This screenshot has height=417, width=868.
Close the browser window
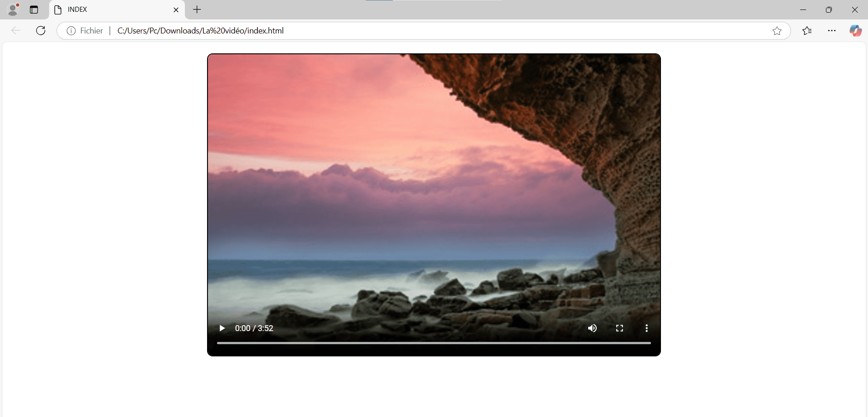(x=854, y=9)
